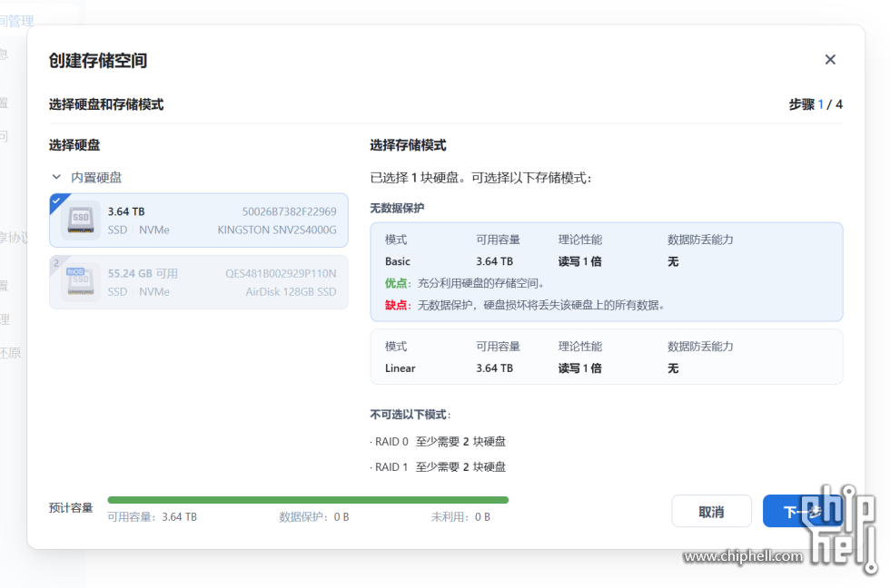Select the 55.24 GB AirDisk disk card
Image resolution: width=890 pixels, height=588 pixels.
coord(199,282)
